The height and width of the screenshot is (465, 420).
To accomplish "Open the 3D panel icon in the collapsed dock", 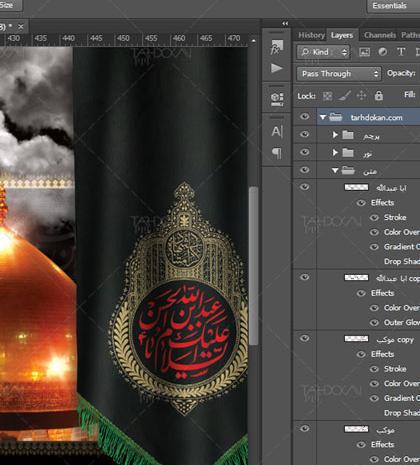I will point(277,99).
